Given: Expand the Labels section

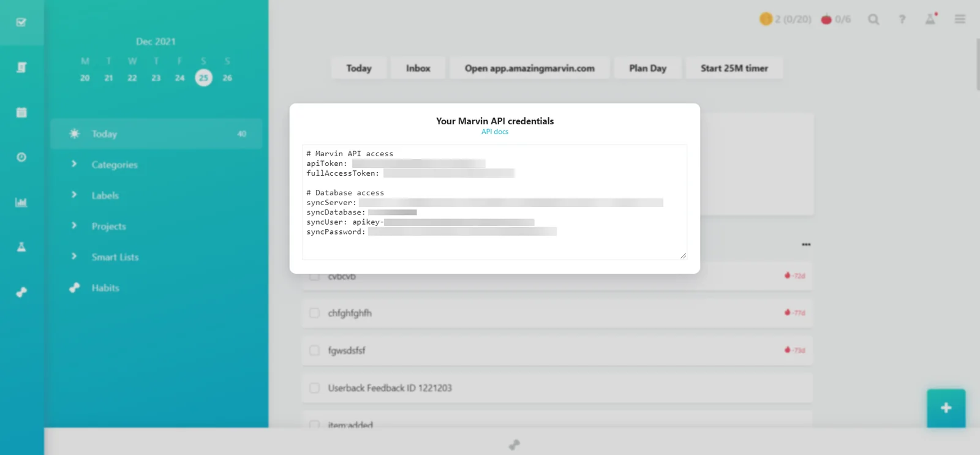Looking at the screenshot, I should point(74,195).
